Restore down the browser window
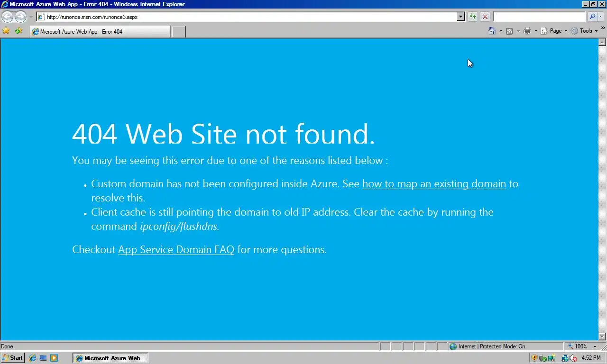 [593, 4]
